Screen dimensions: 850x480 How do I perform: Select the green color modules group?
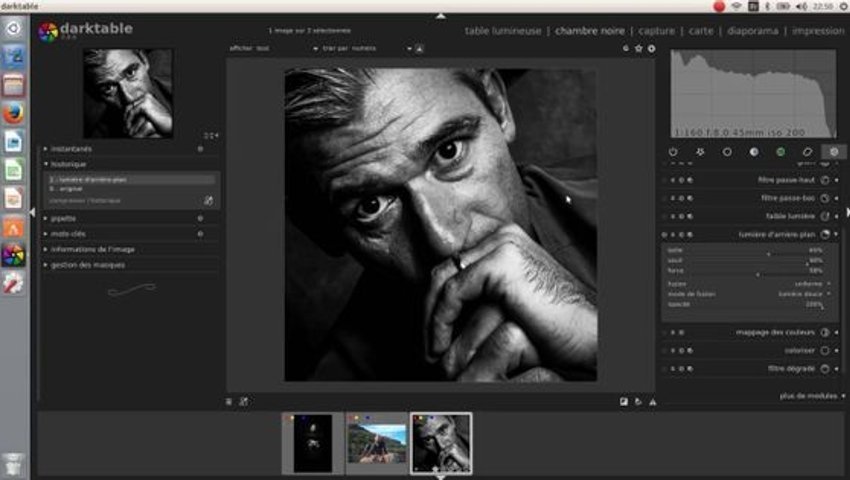point(781,152)
